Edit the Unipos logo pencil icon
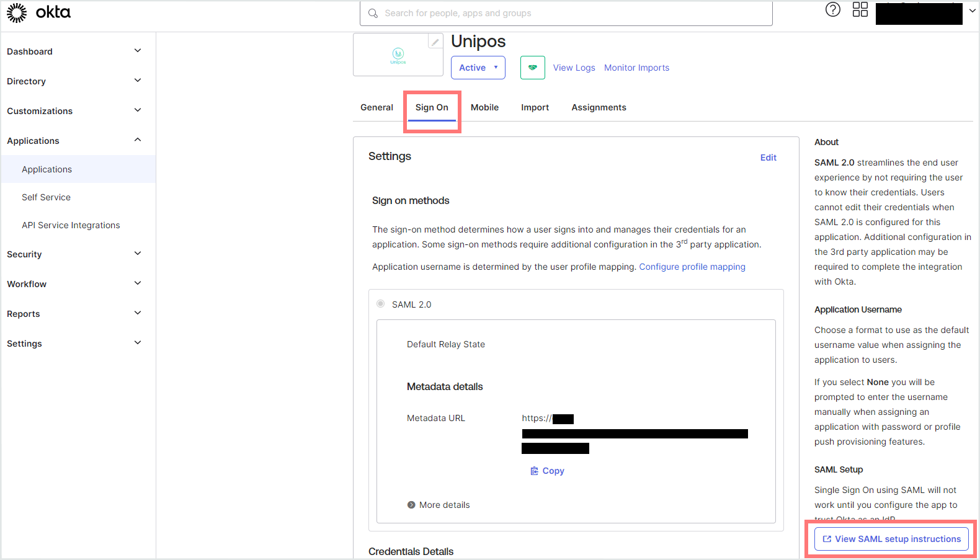The width and height of the screenshot is (980, 560). click(435, 42)
